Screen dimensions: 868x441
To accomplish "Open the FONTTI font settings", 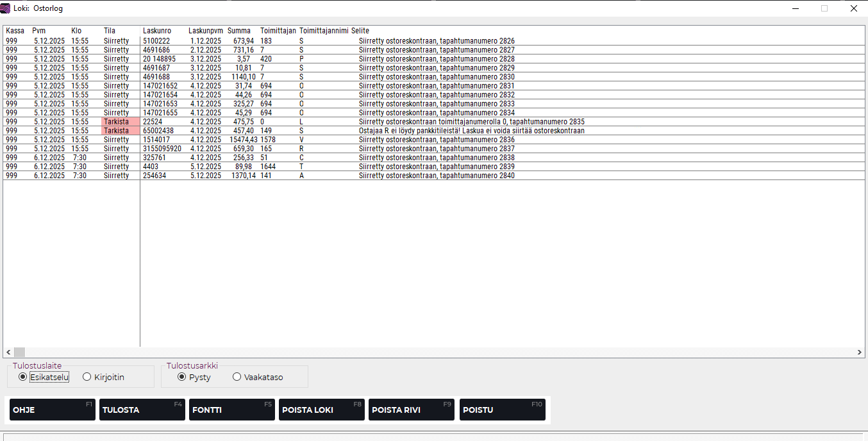I will (231, 410).
